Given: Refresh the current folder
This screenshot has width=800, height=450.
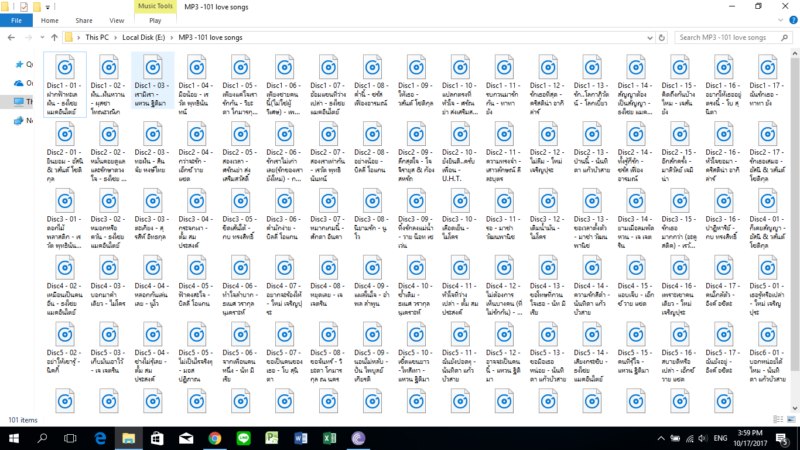Looking at the screenshot, I should 662,37.
